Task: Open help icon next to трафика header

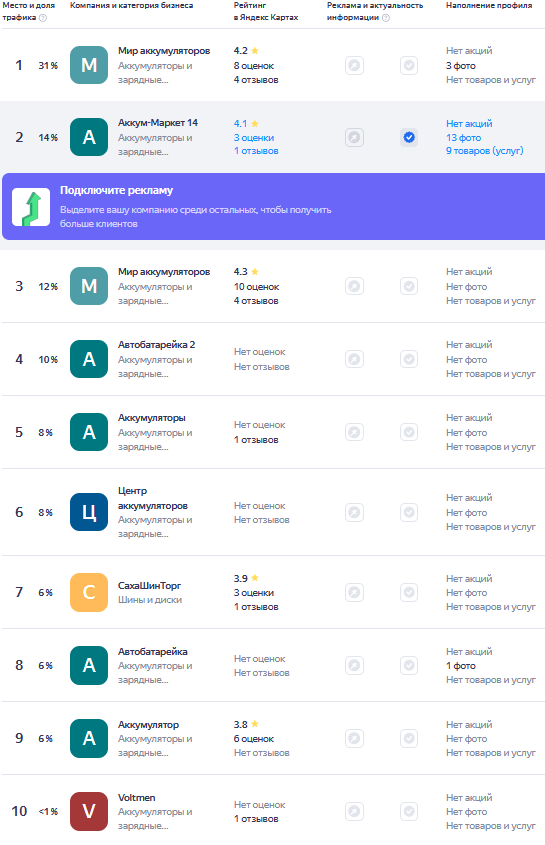Action: (x=43, y=18)
